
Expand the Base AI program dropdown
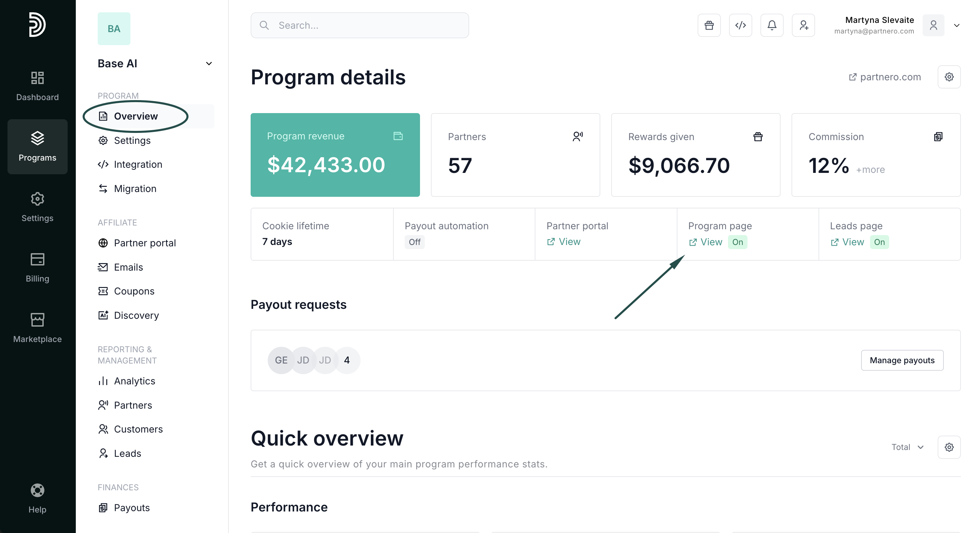[209, 64]
